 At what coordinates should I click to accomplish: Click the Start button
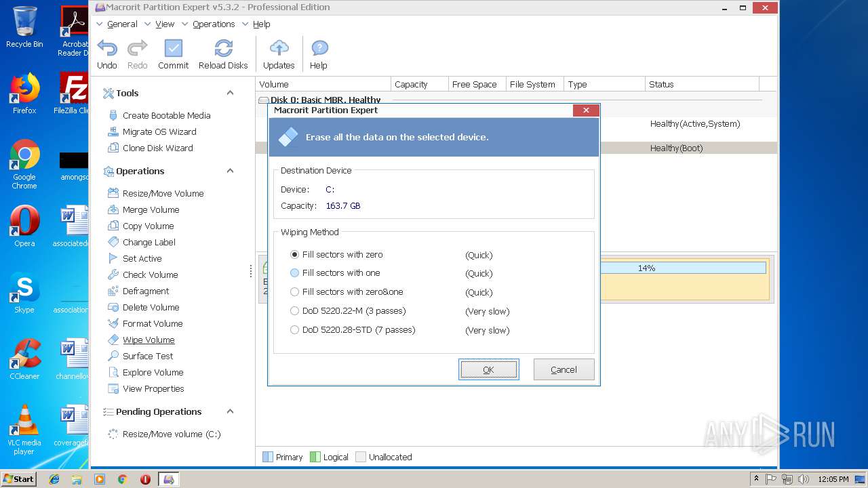(18, 479)
